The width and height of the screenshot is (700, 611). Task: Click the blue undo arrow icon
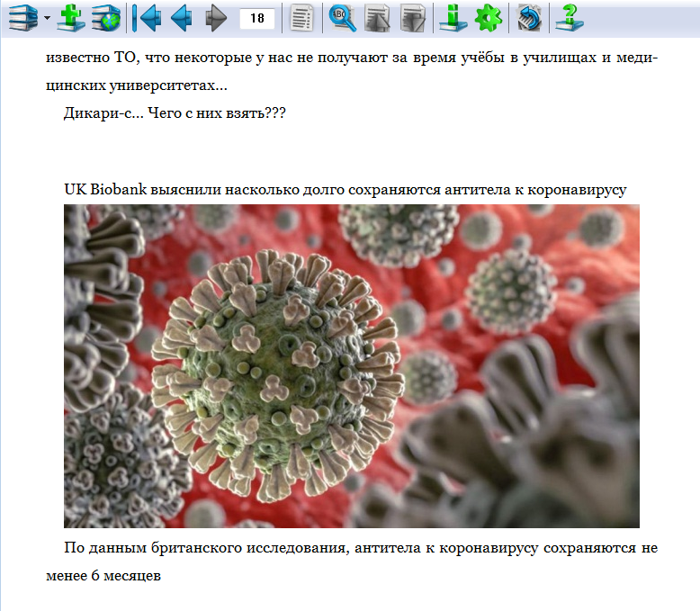pos(529,18)
